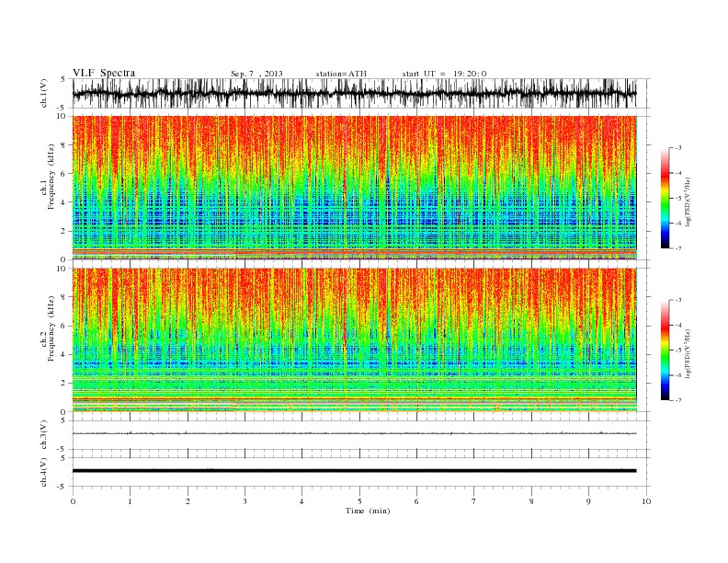This screenshot has width=728, height=563.
Task: Click the 5 tick of ch.3(V) axis
Action: click(x=63, y=420)
